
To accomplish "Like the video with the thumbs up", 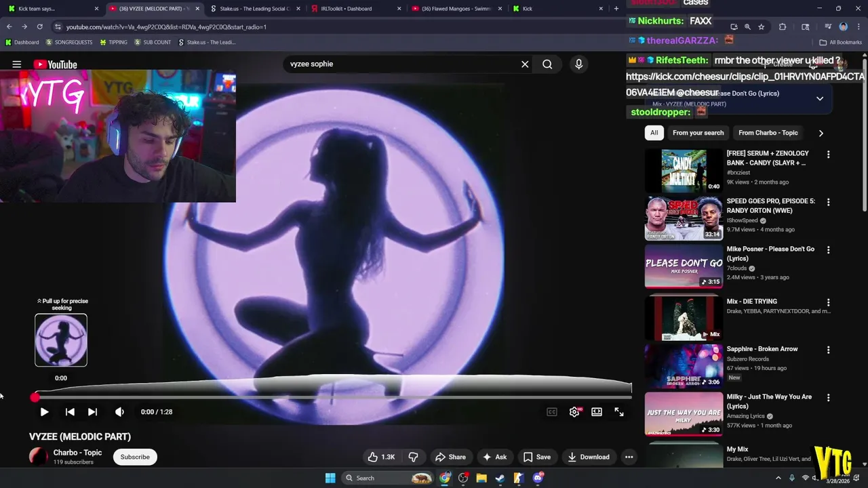I will [x=381, y=457].
